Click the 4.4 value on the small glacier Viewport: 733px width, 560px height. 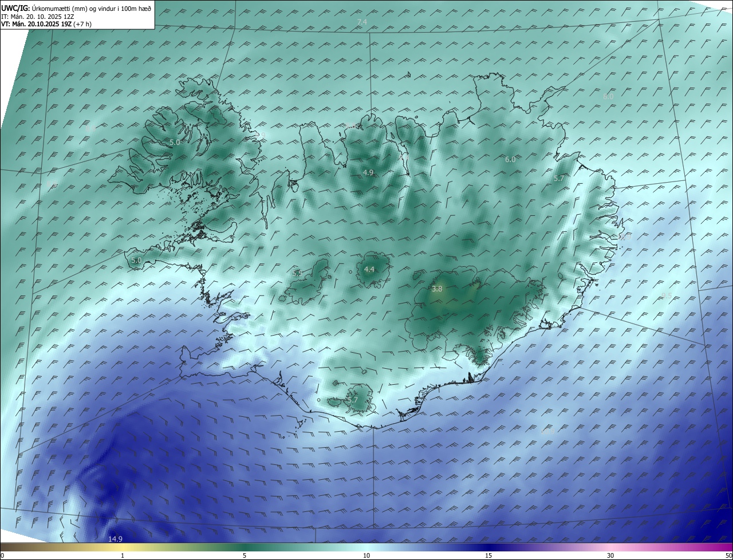pyautogui.click(x=369, y=269)
